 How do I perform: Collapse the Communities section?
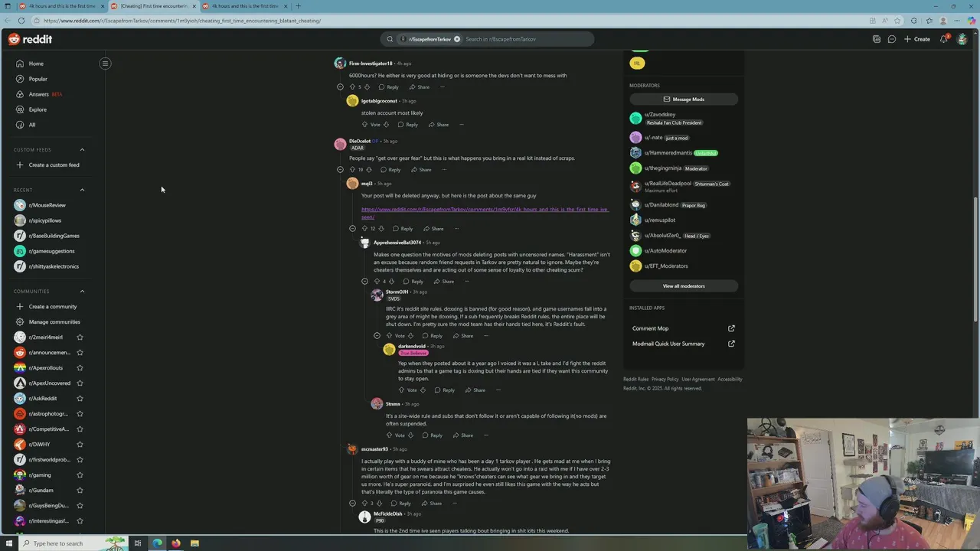(82, 292)
